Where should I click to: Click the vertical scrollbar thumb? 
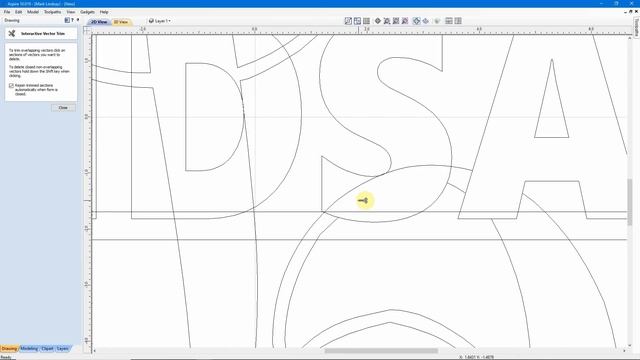[x=630, y=202]
